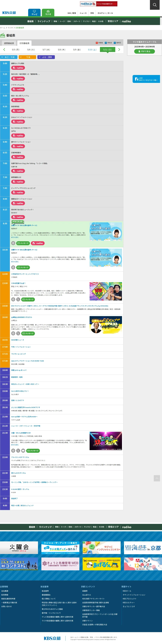The image size is (162, 644).
Task: Click the radiko.jp banner at top
Action: click(99, 4)
